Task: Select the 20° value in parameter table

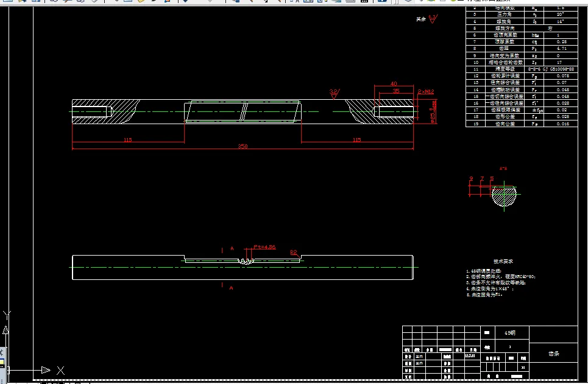Action: click(560, 14)
